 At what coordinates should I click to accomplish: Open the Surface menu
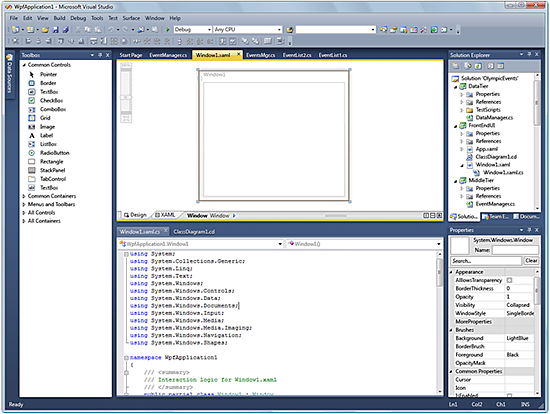click(x=131, y=18)
